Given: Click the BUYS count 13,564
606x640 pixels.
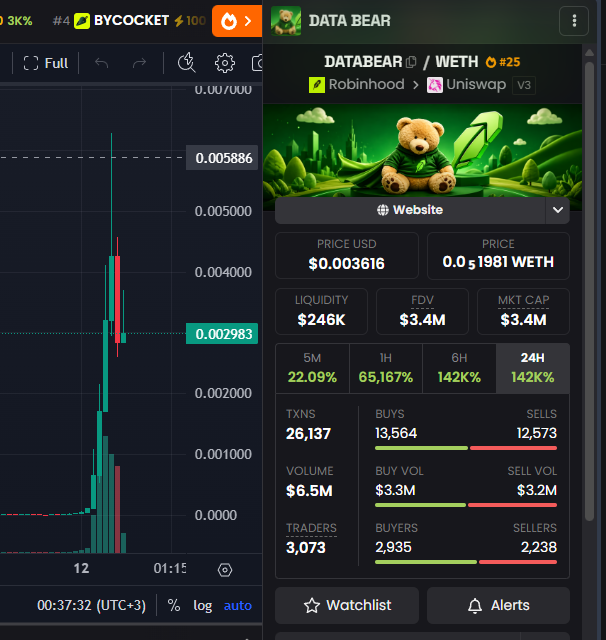Looking at the screenshot, I should 396,433.
